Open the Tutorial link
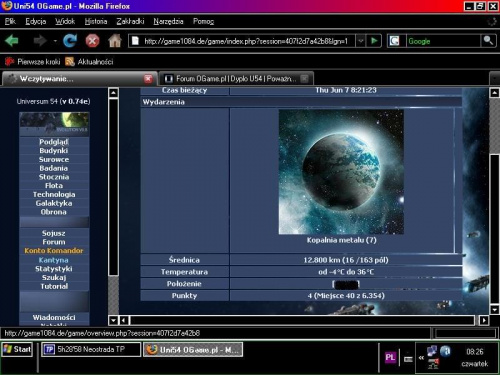 pyautogui.click(x=54, y=286)
